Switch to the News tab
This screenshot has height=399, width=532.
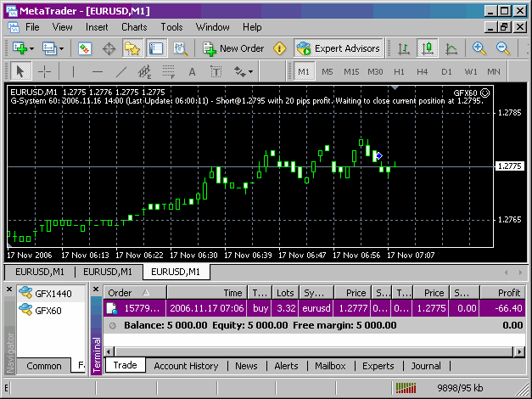pyautogui.click(x=246, y=366)
